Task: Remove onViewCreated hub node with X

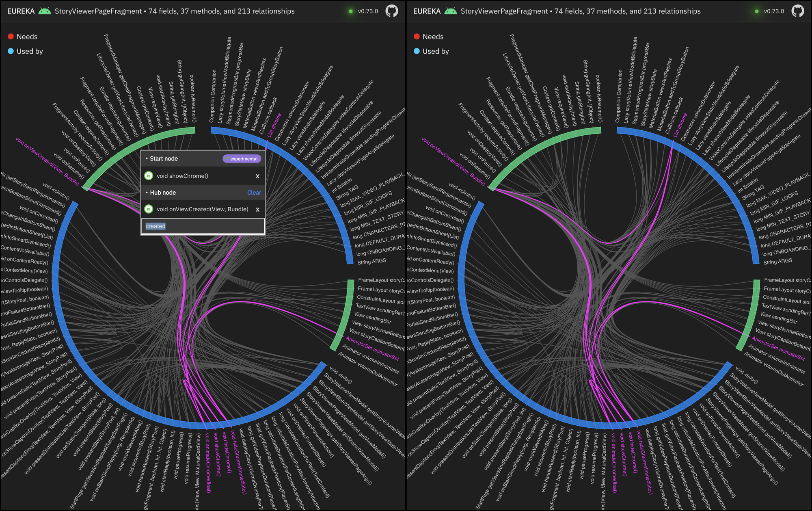Action: tap(257, 210)
